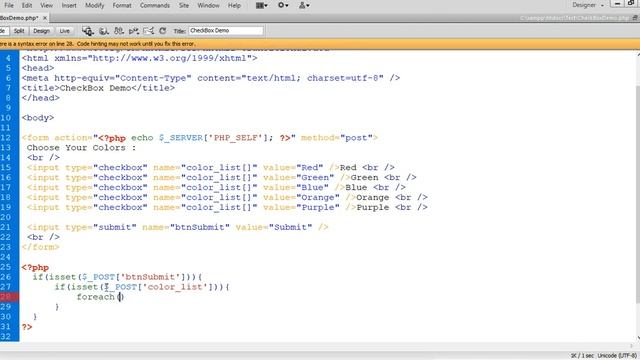Image resolution: width=640 pixels, height=360 pixels.
Task: Click the restore icon beside the file path
Action: point(635,18)
